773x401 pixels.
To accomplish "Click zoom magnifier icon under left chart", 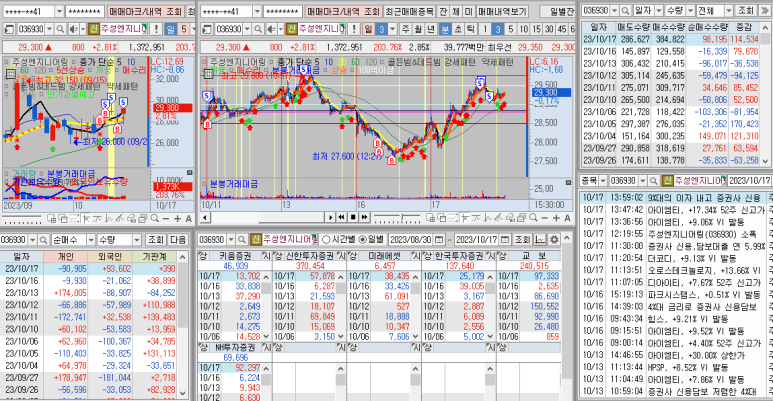I will tap(155, 218).
